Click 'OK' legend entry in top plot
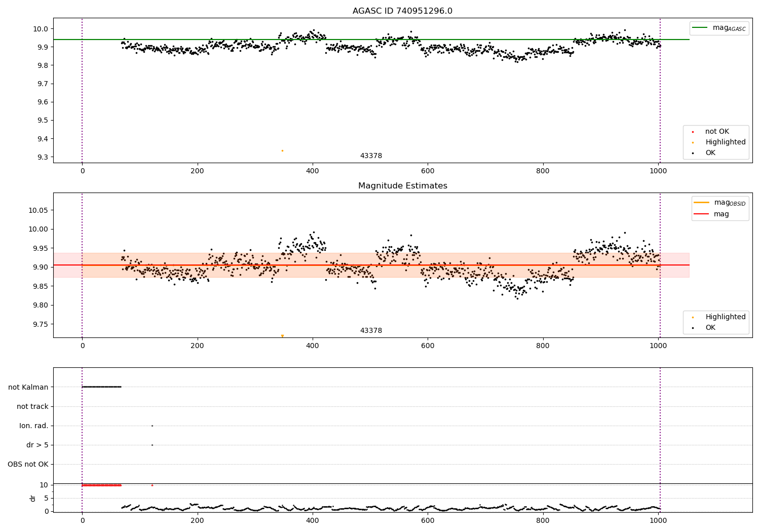The width and height of the screenshot is (760, 532). 705,153
